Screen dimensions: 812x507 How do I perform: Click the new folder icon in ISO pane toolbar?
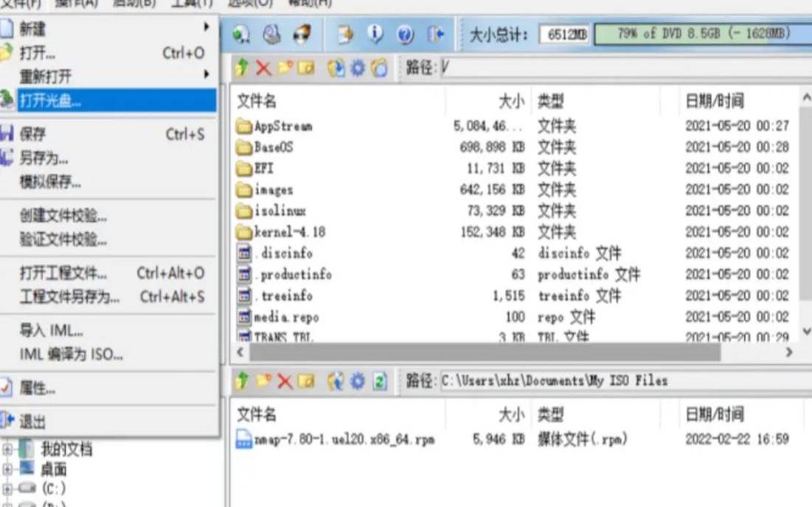pos(285,69)
